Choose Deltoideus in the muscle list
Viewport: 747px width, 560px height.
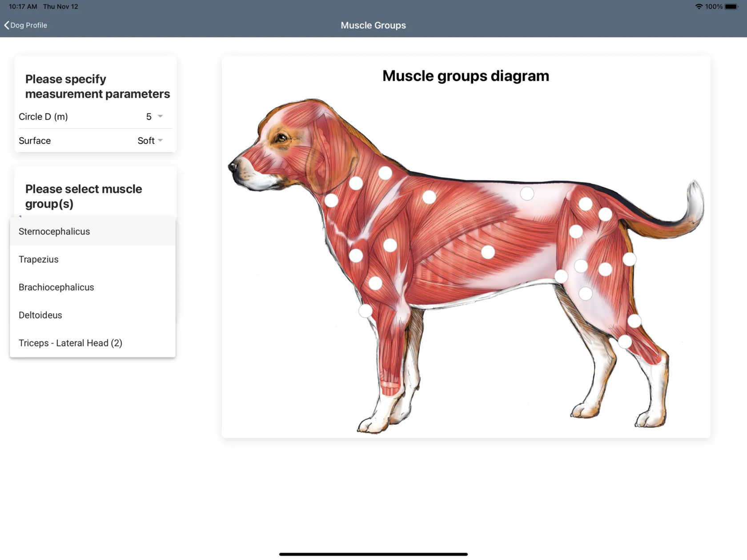[x=92, y=315]
